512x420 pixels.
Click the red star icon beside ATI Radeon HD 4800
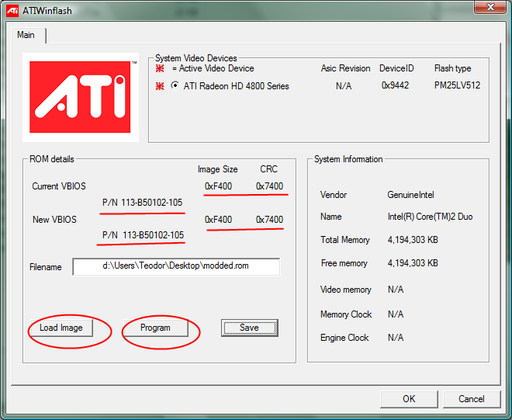[160, 86]
